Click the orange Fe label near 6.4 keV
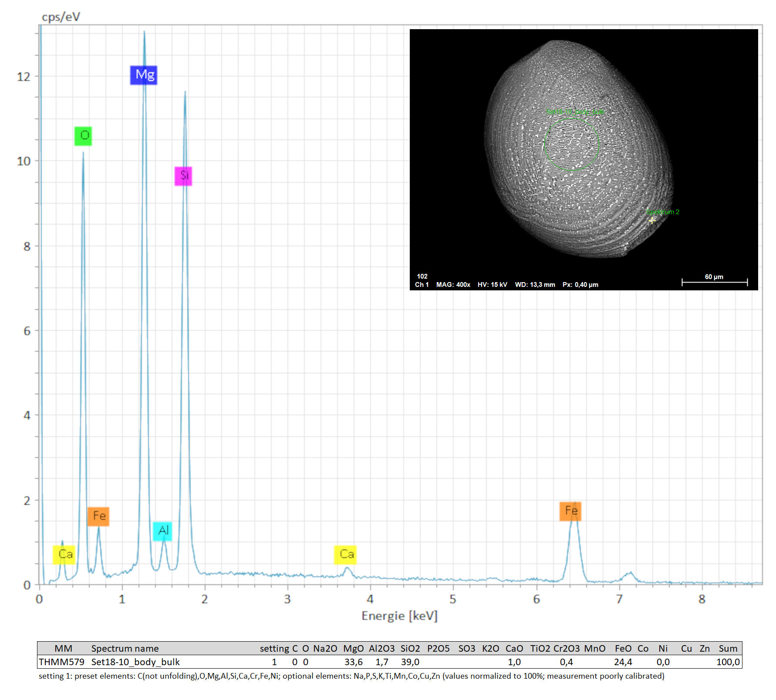This screenshot has width=776, height=700. point(570,511)
